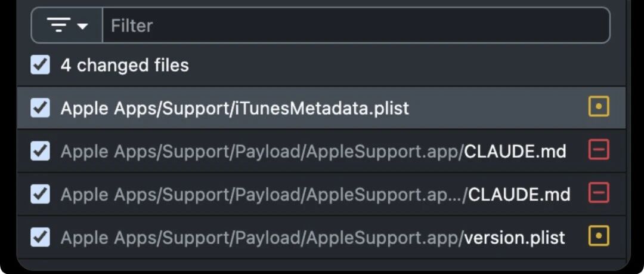Click into the Filter text field

click(x=355, y=25)
